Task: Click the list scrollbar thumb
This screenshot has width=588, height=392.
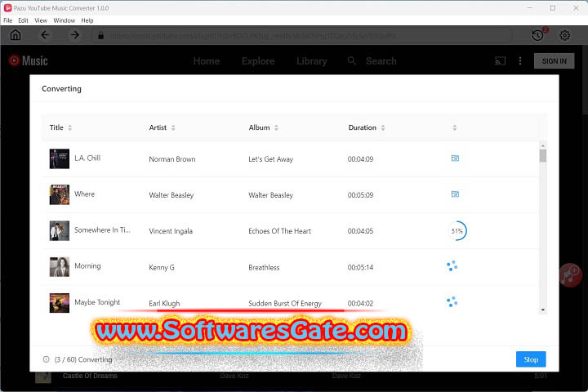Action: click(x=543, y=156)
